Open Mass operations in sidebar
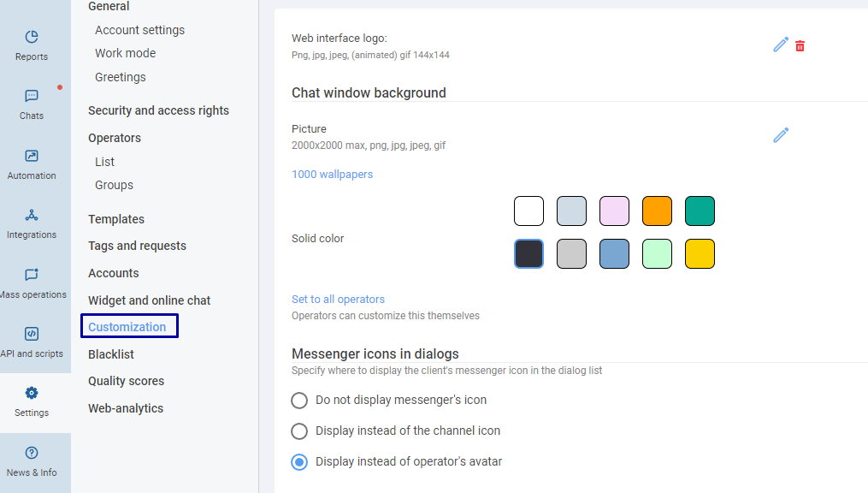 [32, 283]
